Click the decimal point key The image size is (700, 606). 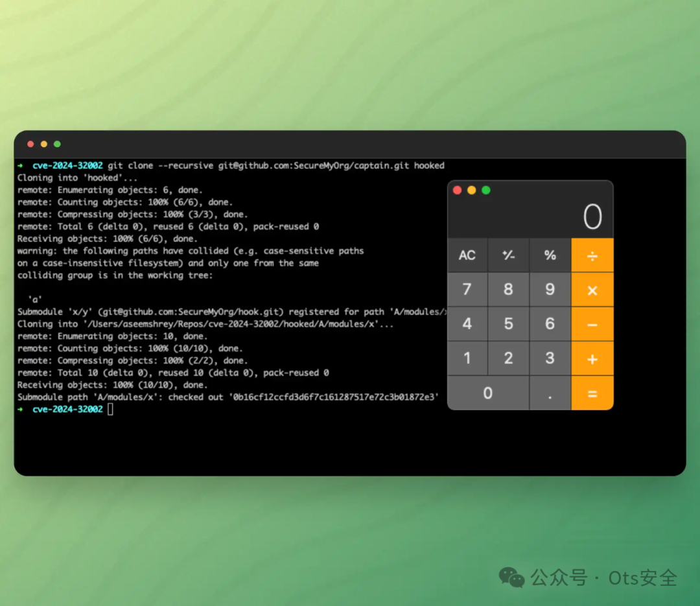point(550,393)
